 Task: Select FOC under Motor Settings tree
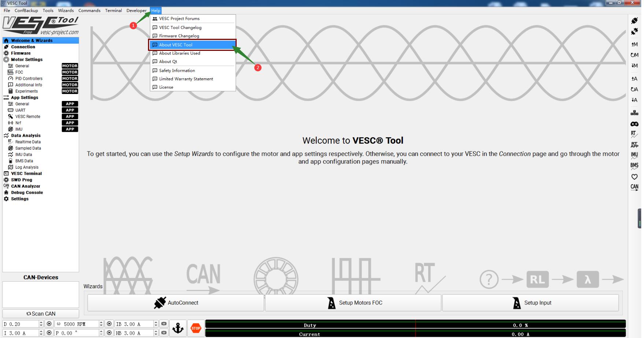(19, 72)
